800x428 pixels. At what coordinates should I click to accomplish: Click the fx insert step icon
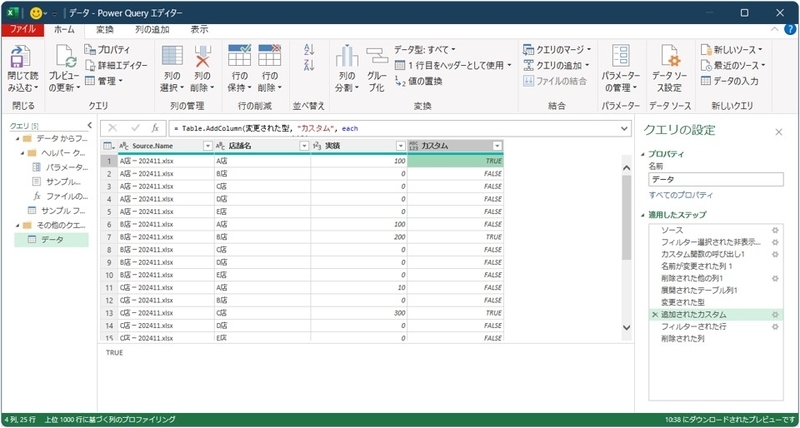[x=156, y=129]
